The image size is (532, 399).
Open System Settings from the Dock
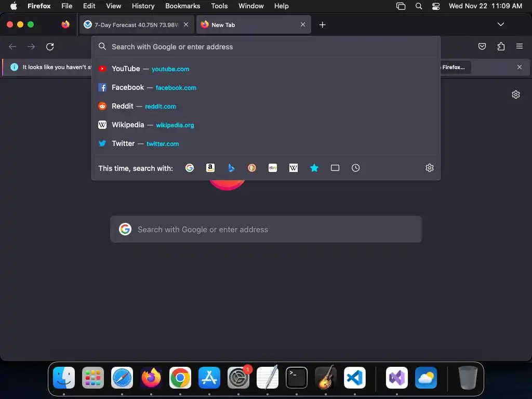(x=238, y=378)
